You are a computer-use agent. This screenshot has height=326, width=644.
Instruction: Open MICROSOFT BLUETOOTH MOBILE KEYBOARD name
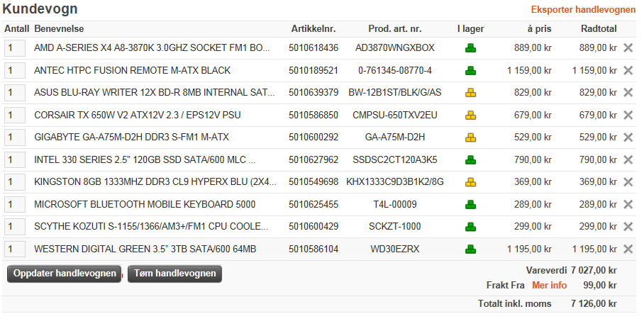145,205
